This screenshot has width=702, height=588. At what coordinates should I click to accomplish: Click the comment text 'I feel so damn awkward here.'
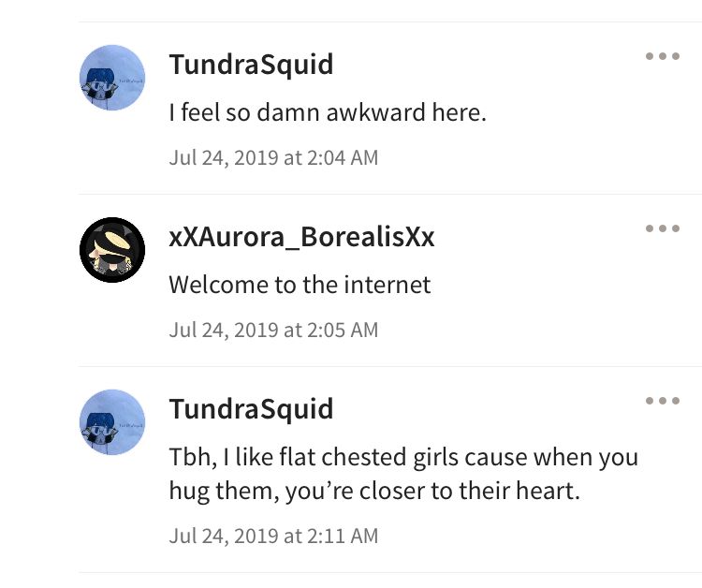pos(328,112)
